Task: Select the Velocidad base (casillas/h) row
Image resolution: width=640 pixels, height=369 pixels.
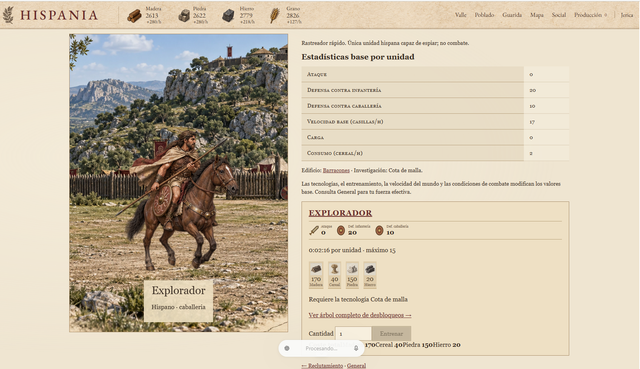Action: (x=435, y=122)
